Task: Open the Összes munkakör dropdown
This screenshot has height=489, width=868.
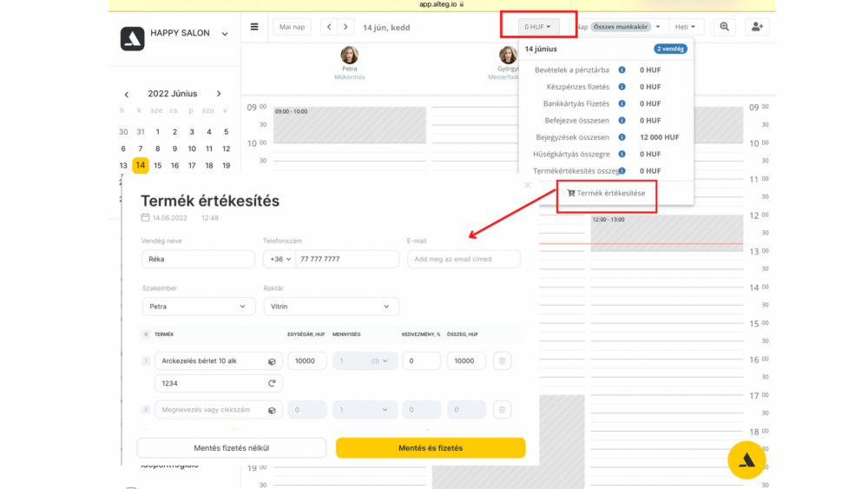Action: 626,27
